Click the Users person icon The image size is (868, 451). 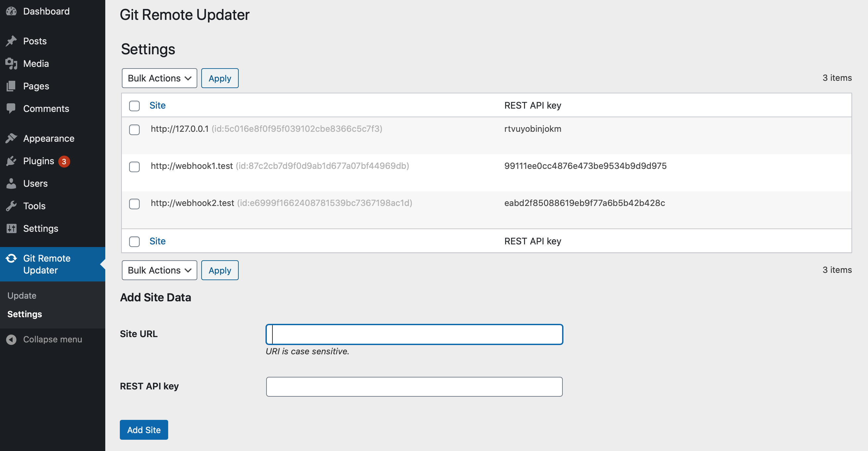(x=11, y=184)
